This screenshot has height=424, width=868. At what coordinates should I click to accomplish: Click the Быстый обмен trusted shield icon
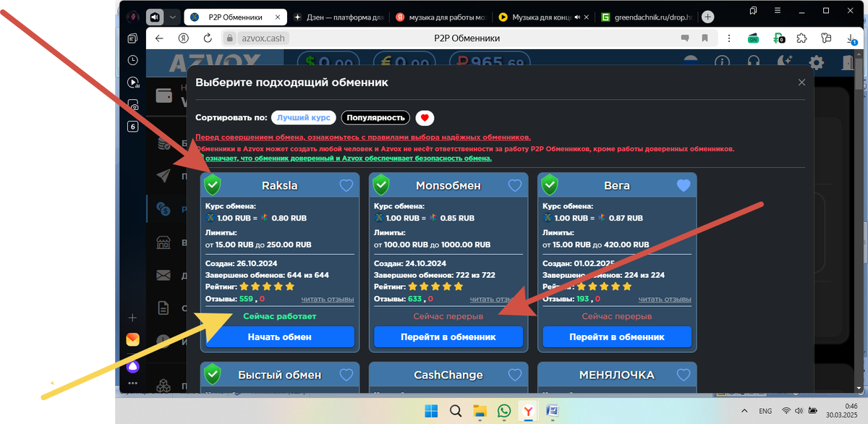pyautogui.click(x=212, y=374)
